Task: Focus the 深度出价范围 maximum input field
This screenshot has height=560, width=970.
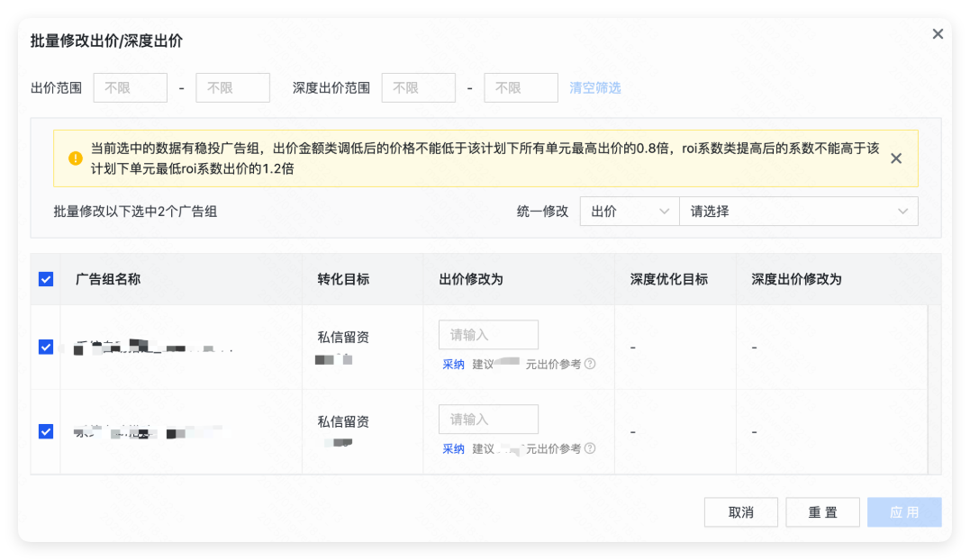Action: click(521, 87)
